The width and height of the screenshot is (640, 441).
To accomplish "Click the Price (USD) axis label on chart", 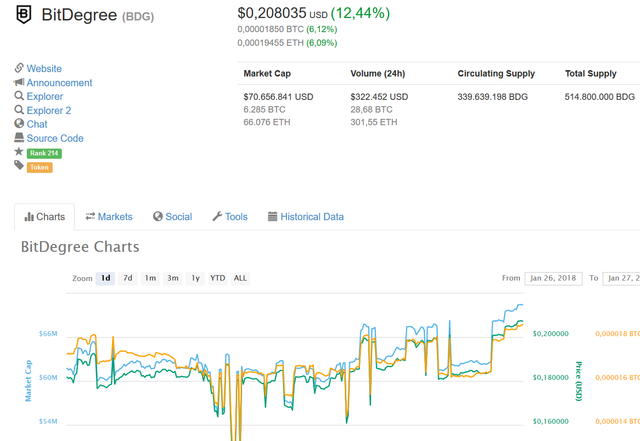I will [578, 381].
